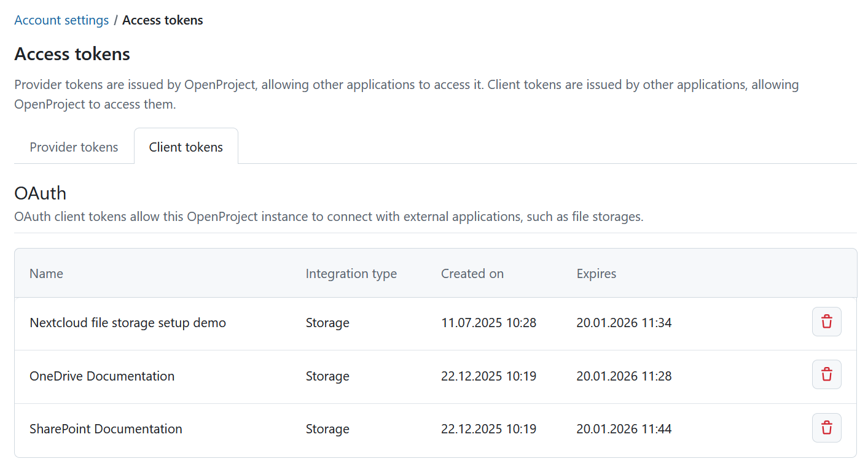This screenshot has height=472, width=868.
Task: Select the Client tokens tab
Action: (186, 147)
